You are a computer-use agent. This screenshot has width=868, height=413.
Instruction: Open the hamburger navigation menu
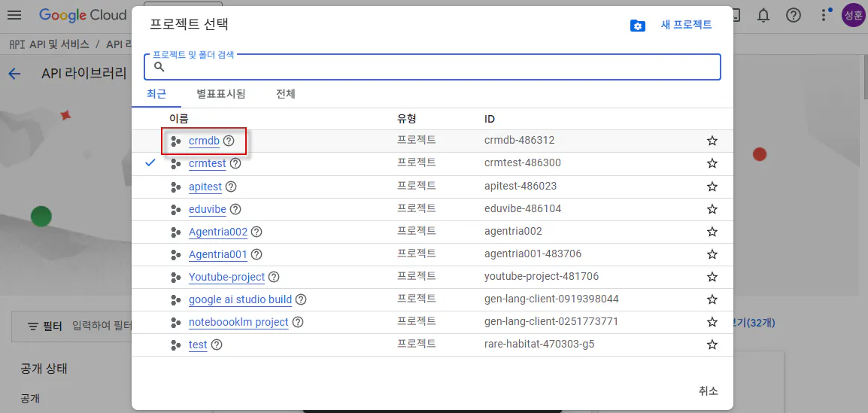[14, 15]
